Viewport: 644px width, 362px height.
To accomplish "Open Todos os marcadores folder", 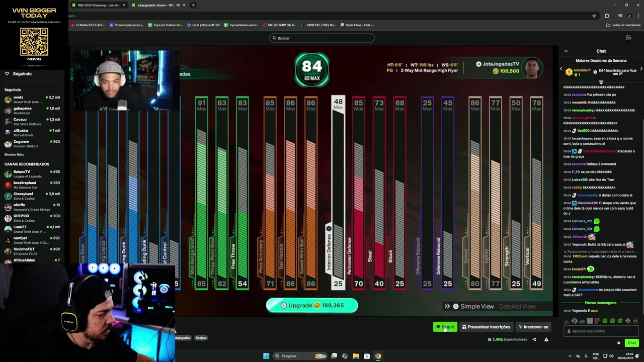I will [x=623, y=25].
